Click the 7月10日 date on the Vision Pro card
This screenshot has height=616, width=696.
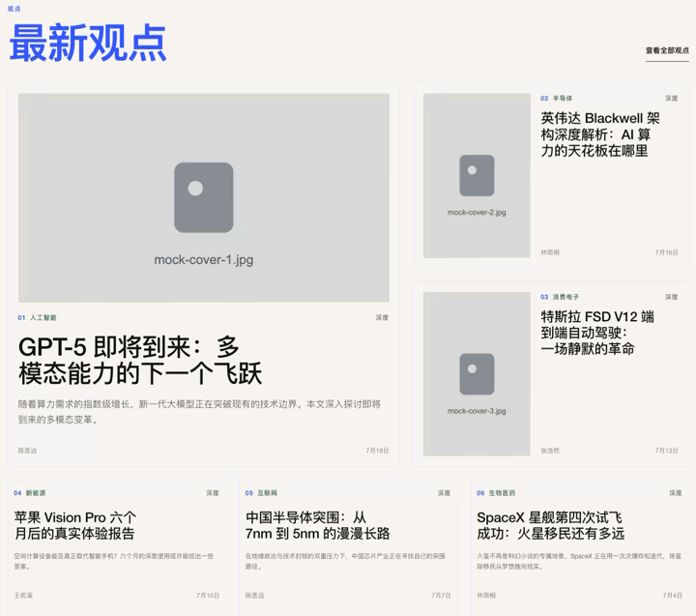click(x=208, y=595)
